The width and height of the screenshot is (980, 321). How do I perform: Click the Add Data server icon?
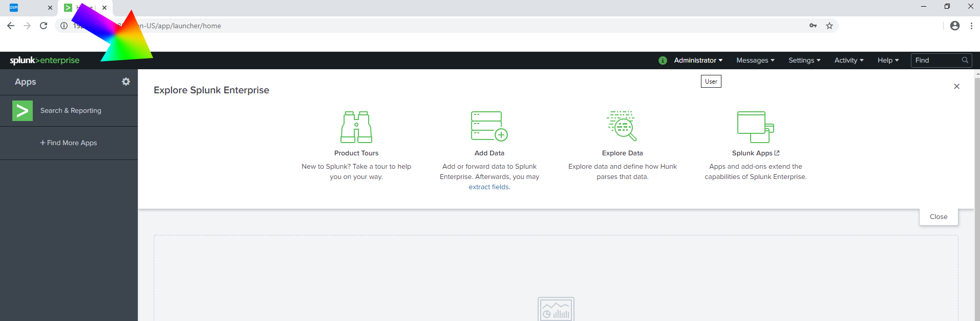coord(489,126)
